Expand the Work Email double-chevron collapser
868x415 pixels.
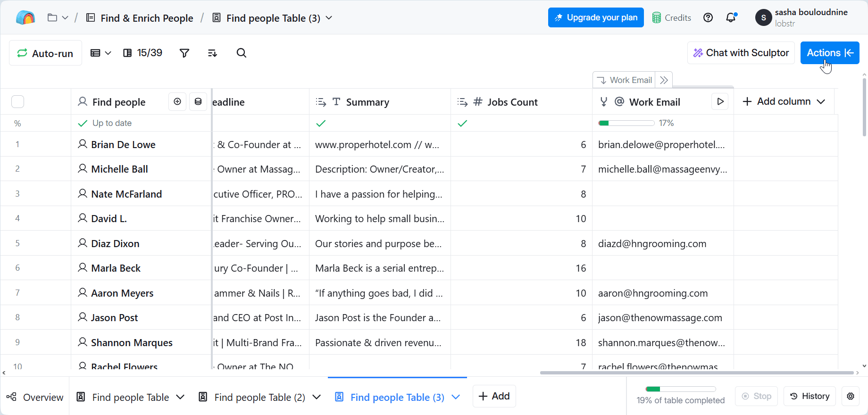(x=664, y=80)
